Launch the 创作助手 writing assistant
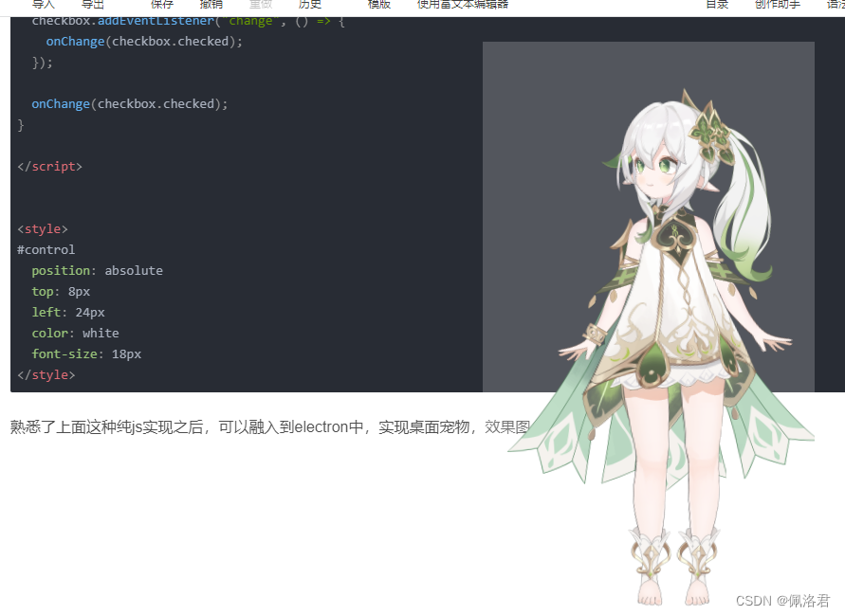The height and width of the screenshot is (616, 845). [x=776, y=4]
